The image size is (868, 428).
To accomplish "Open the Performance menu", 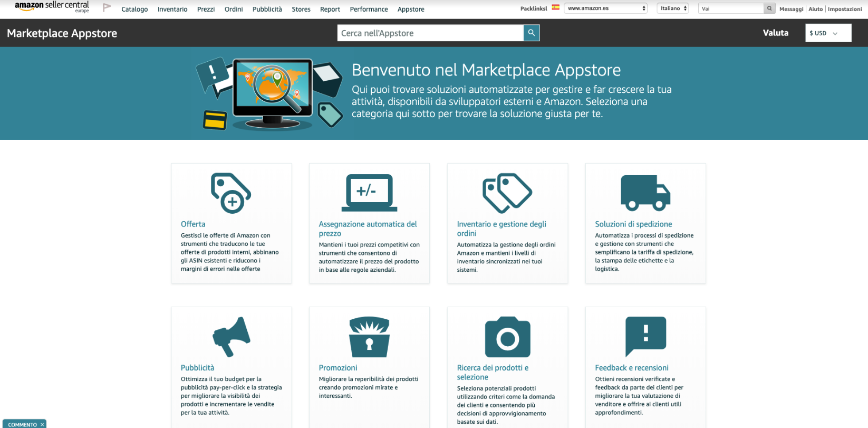I will 369,9.
